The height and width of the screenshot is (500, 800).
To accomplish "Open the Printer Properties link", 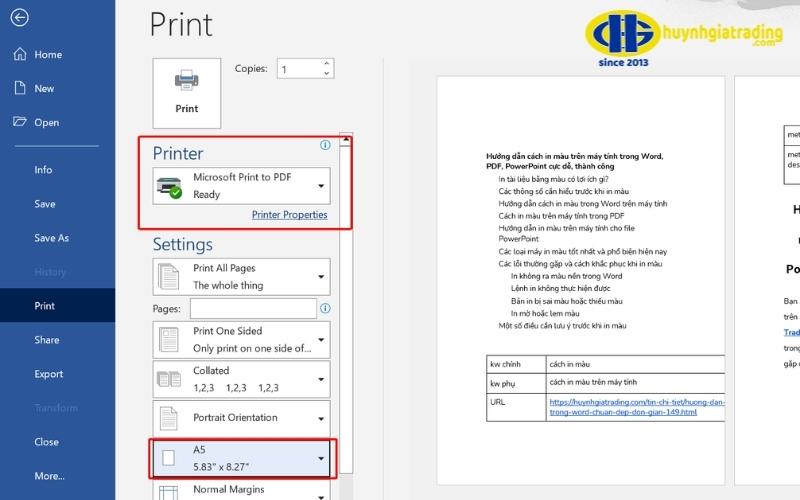I will click(x=289, y=215).
